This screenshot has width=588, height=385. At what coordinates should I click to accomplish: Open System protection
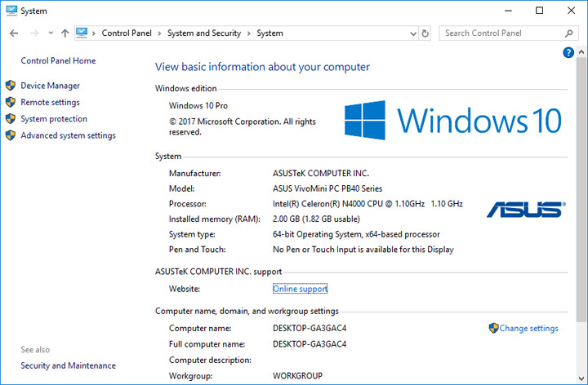(54, 119)
